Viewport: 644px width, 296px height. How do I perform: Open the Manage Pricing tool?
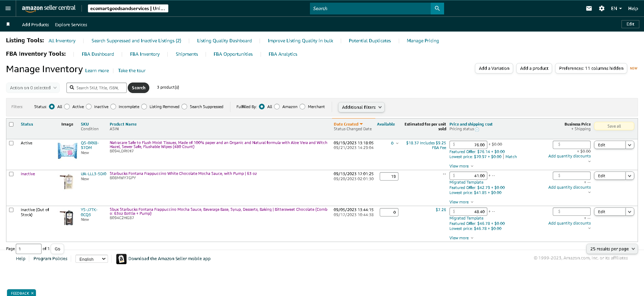click(423, 41)
